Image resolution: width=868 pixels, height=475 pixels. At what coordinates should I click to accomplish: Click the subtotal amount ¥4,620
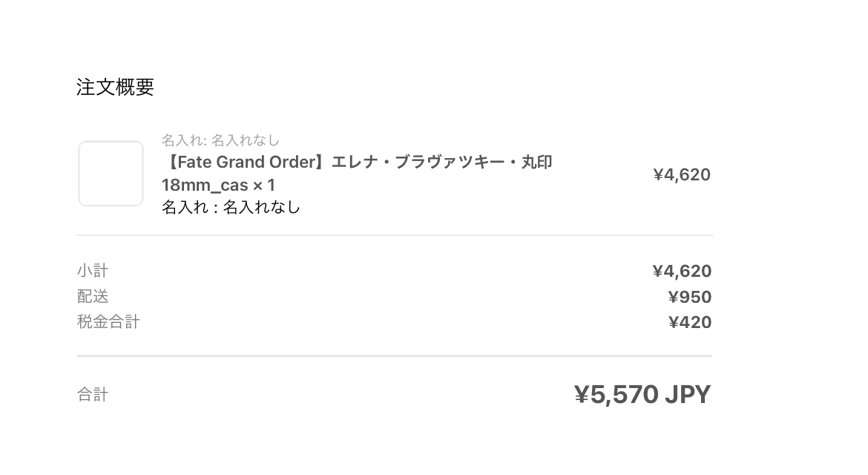(681, 271)
